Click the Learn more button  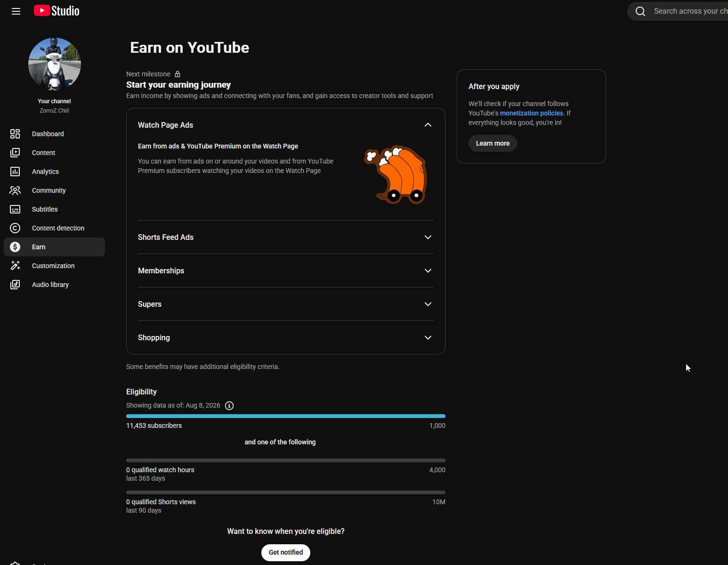pos(493,143)
